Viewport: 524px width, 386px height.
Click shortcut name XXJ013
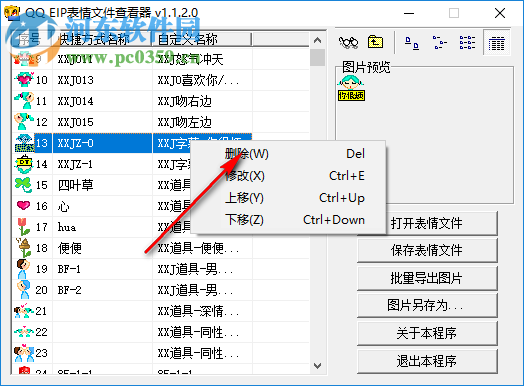[76, 80]
